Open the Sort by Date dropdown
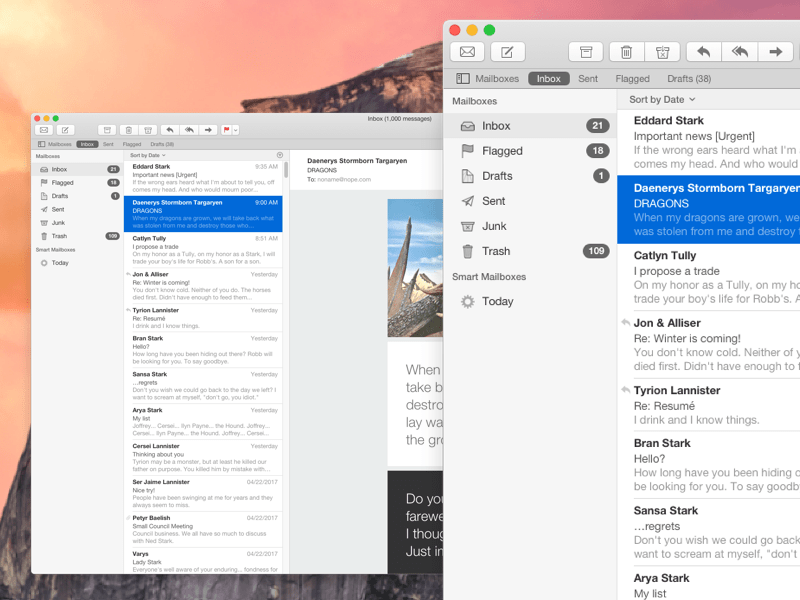This screenshot has height=600, width=800. coord(660,99)
